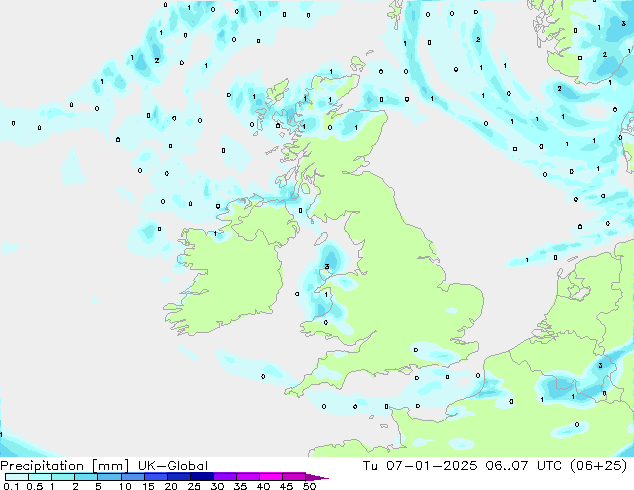The width and height of the screenshot is (634, 490).
Task: Click the '3' value over western Germany
Action: tap(600, 365)
